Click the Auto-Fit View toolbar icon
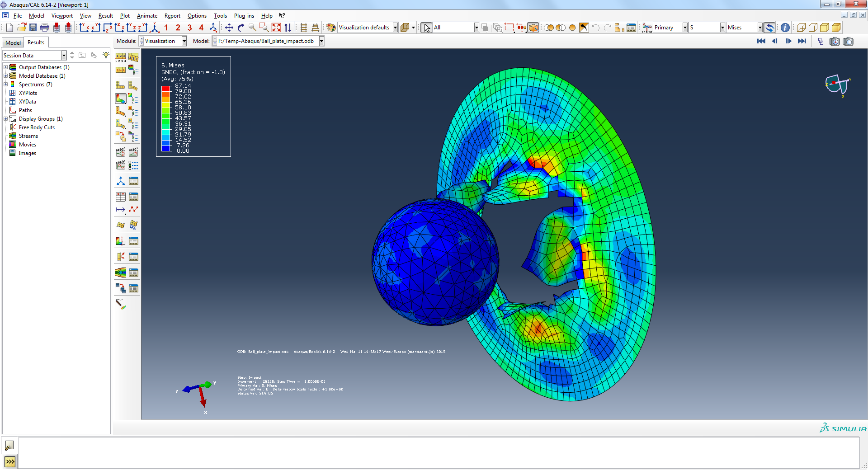The image size is (868, 470). click(276, 28)
